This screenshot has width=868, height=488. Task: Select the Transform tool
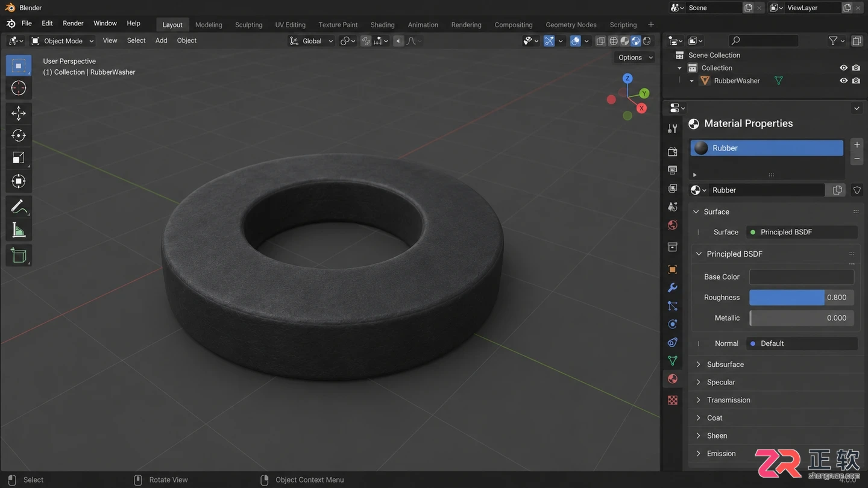[19, 181]
